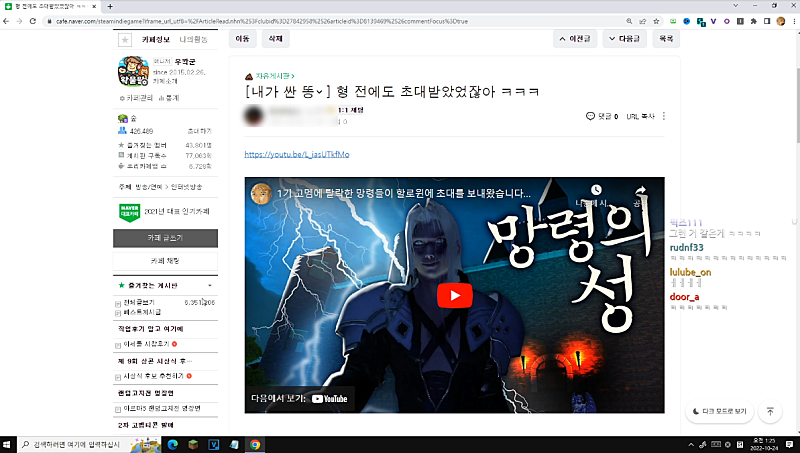Return to the post list 목록
This screenshot has width=800, height=453.
666,39
